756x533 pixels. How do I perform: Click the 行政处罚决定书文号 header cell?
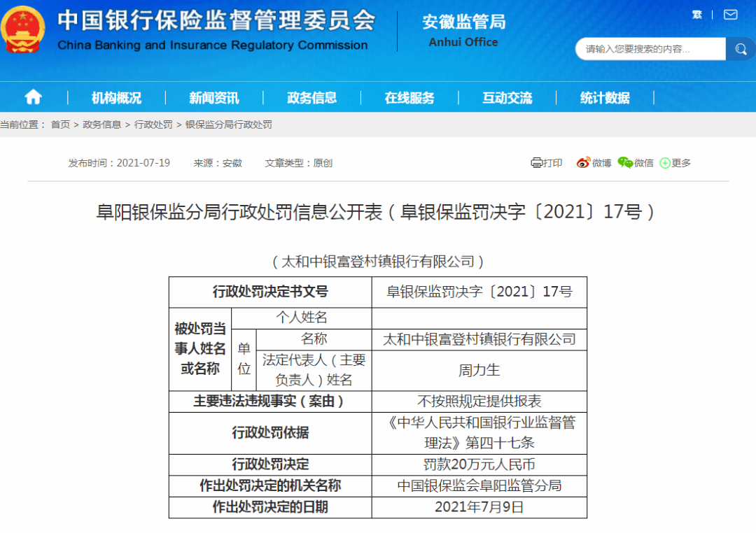point(270,292)
